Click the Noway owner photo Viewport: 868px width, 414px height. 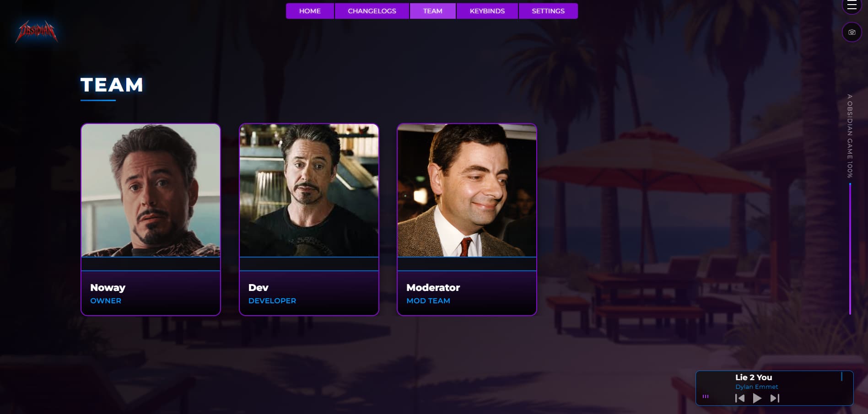[151, 190]
